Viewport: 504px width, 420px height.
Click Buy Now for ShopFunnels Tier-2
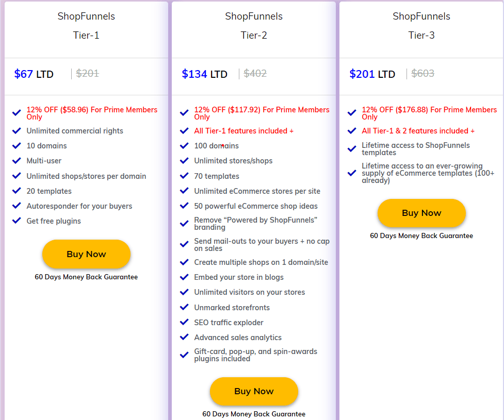point(254,391)
